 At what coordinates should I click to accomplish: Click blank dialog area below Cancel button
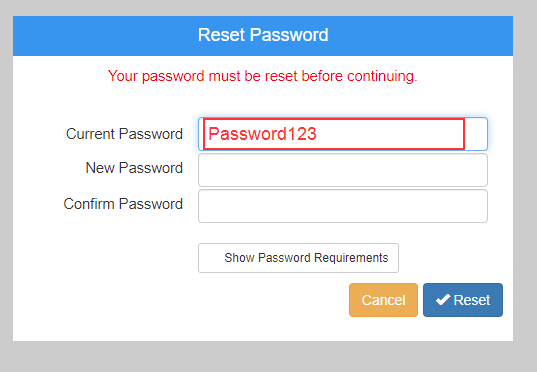click(x=383, y=329)
